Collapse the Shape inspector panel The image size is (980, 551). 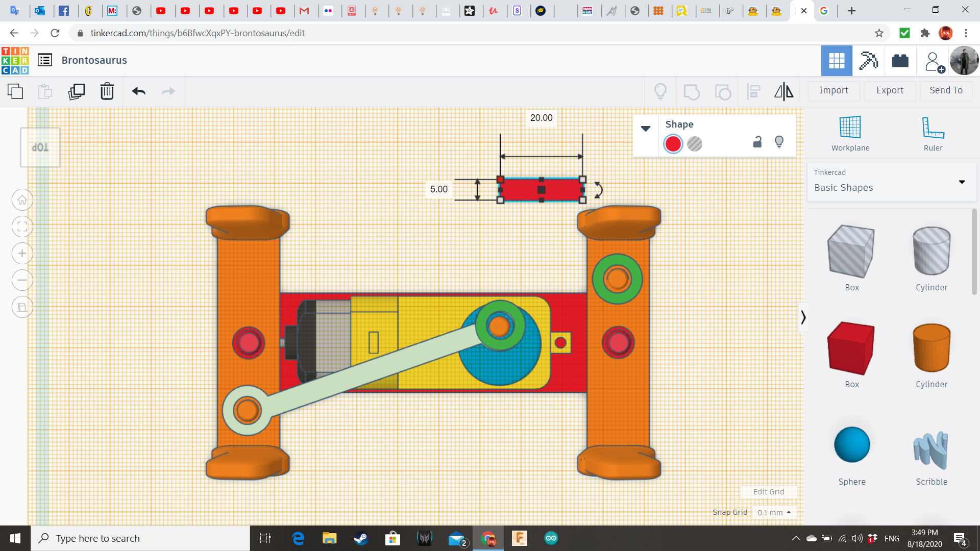click(x=646, y=129)
